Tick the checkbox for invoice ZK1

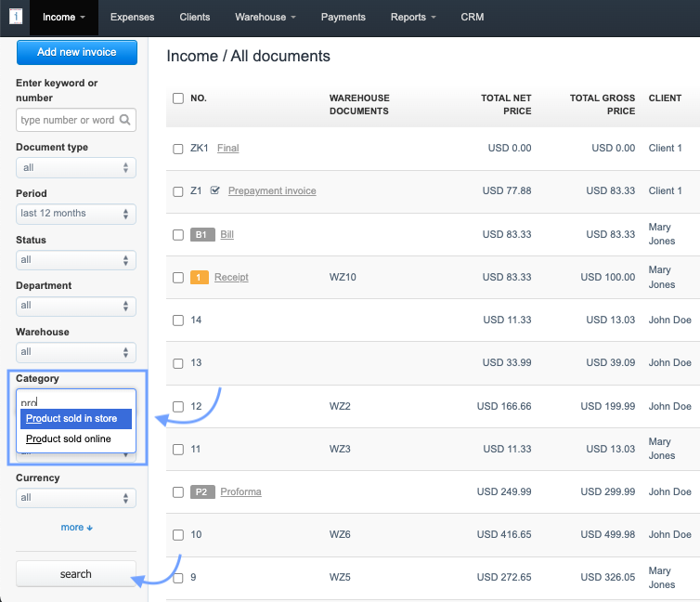click(178, 149)
